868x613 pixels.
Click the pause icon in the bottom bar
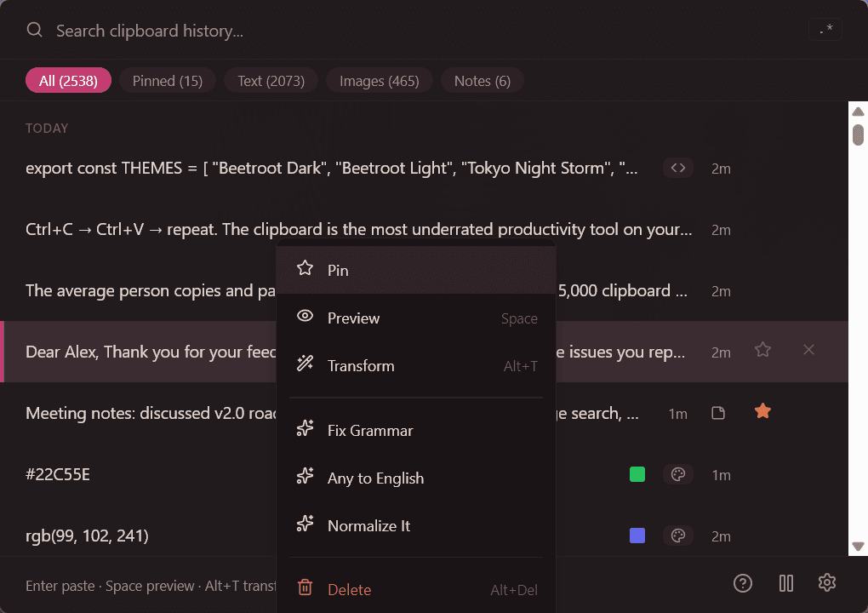pos(785,583)
